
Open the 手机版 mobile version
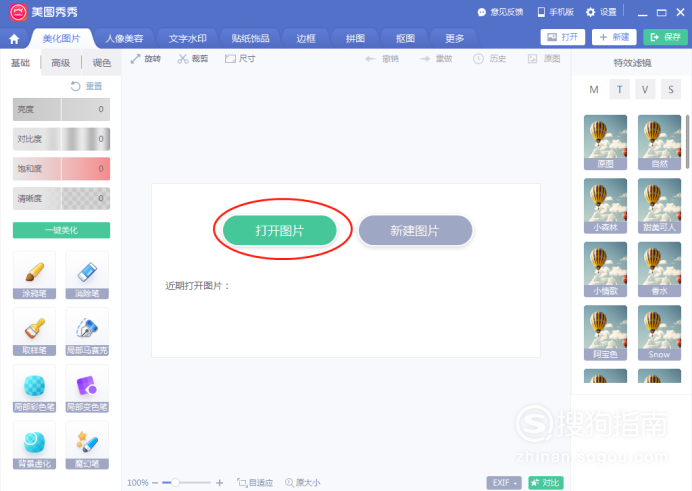pos(555,12)
